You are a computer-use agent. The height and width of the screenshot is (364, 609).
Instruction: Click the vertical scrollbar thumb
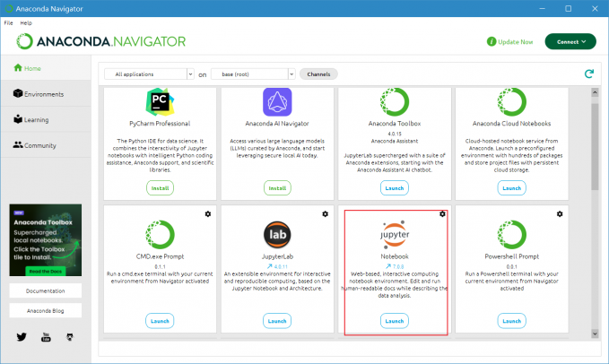(595, 147)
